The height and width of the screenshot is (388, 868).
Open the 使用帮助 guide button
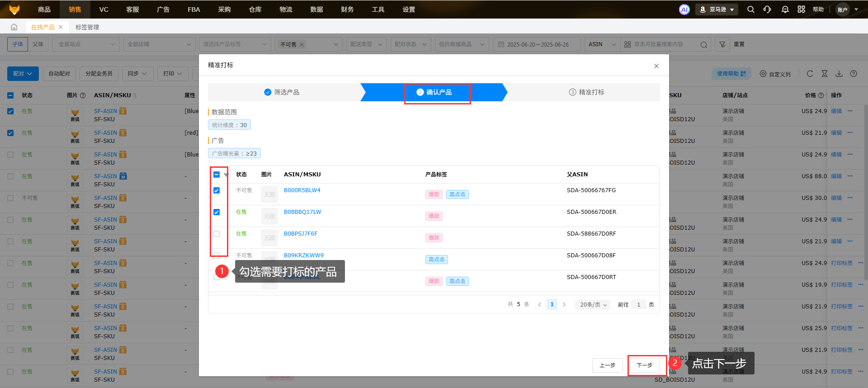[x=731, y=74]
